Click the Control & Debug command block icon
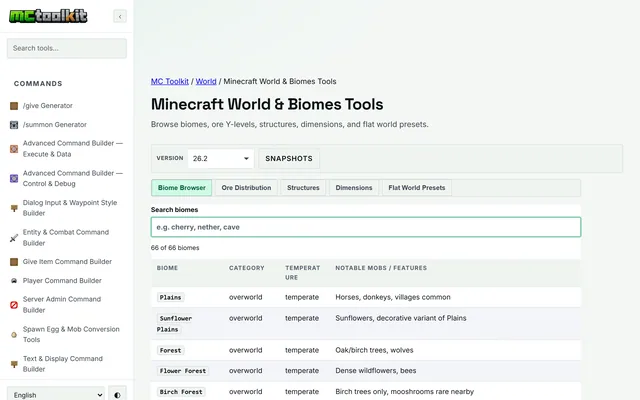This screenshot has height=400, width=640. coord(14,178)
